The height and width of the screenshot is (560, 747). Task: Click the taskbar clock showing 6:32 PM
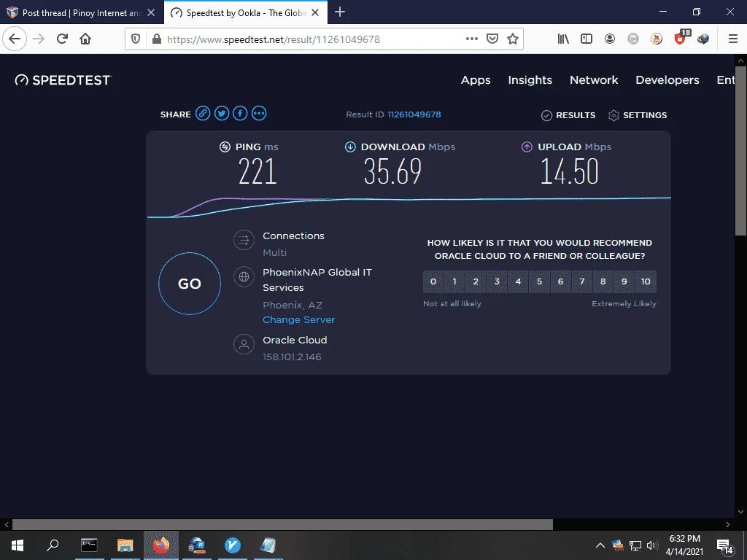(684, 545)
